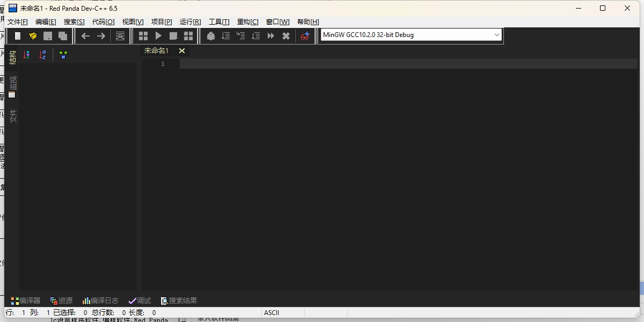
Task: Stop execution with the X icon
Action: (286, 36)
